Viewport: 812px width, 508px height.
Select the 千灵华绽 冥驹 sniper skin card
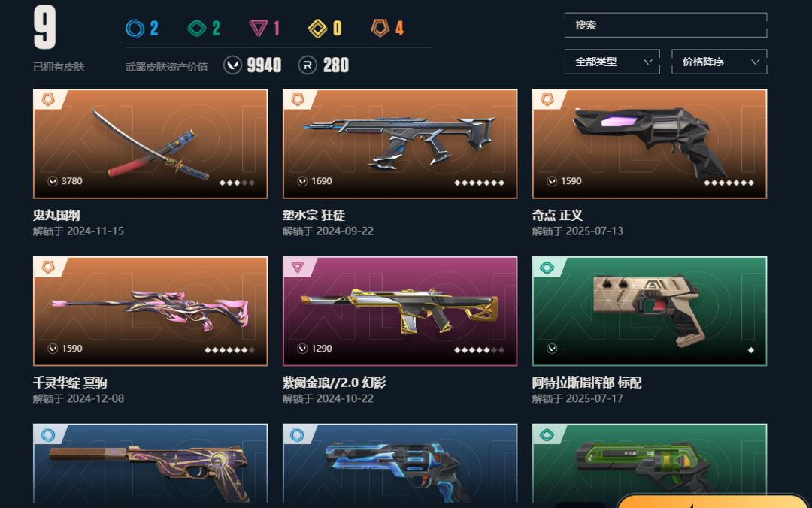[150, 311]
